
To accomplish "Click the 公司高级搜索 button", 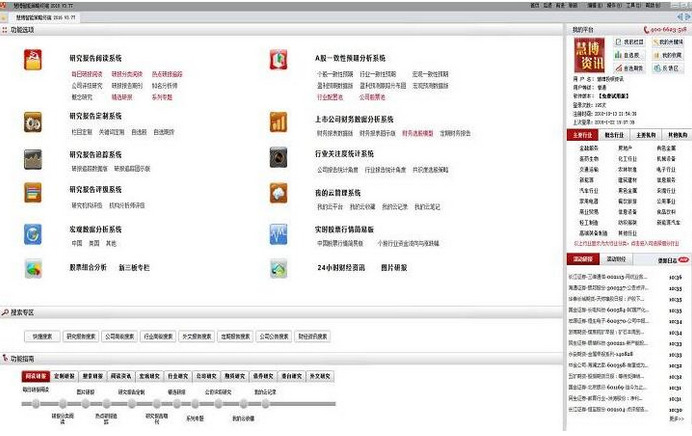I will click(119, 336).
